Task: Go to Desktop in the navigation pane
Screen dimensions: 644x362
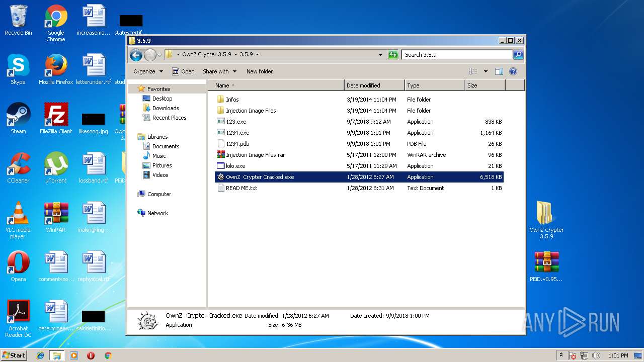Action: pos(162,99)
